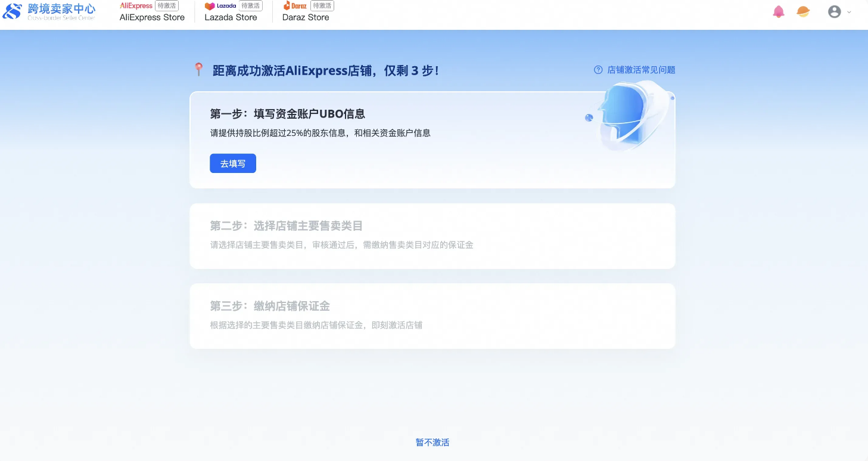Click 第二步：选择店铺主要售卖类目 heading

coord(287,226)
